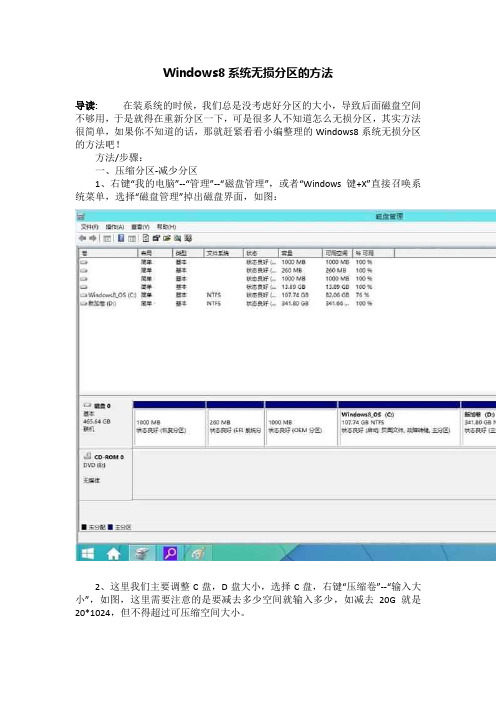
Task: Click the 82.06 GB free space cell
Action: coord(337,295)
